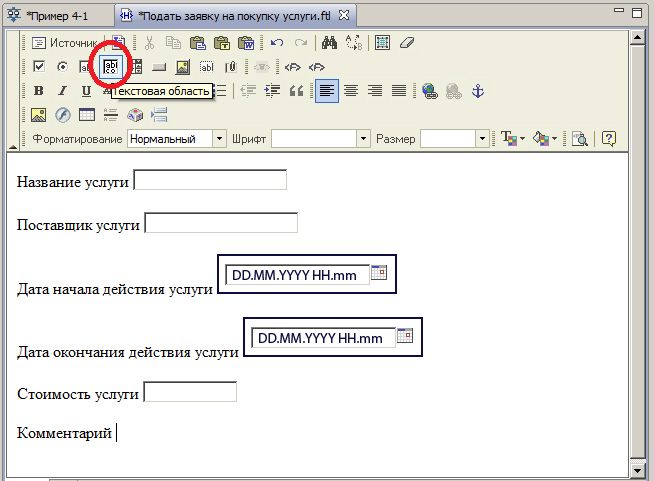This screenshot has width=654, height=481.
Task: Toggle bold formatting
Action: (39, 91)
